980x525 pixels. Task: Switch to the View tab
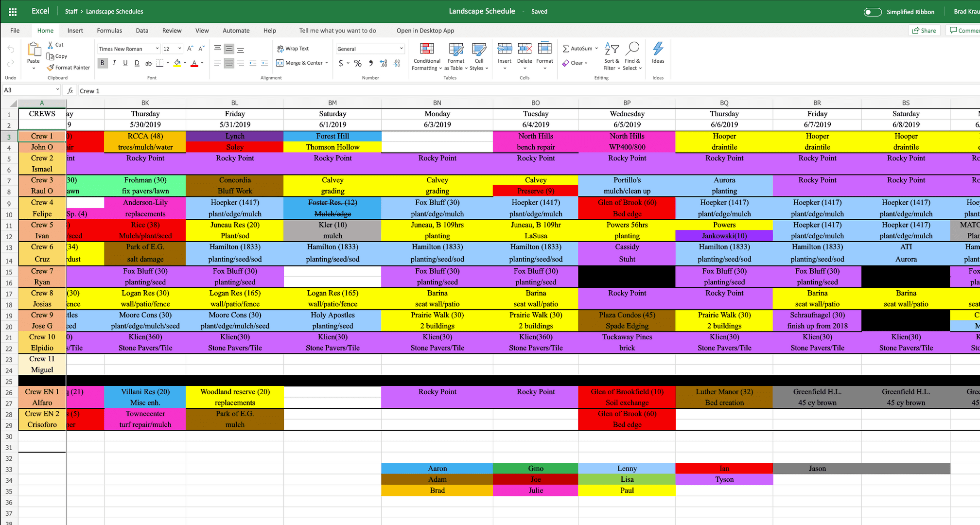pos(202,31)
